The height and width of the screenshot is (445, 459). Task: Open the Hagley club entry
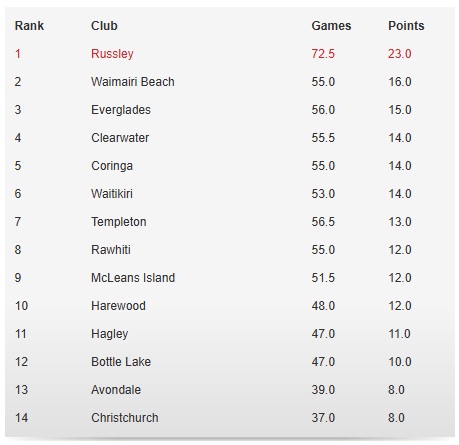[110, 334]
